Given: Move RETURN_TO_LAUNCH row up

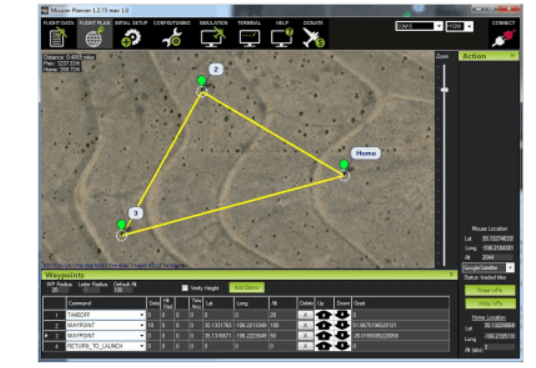Looking at the screenshot, I should (324, 346).
